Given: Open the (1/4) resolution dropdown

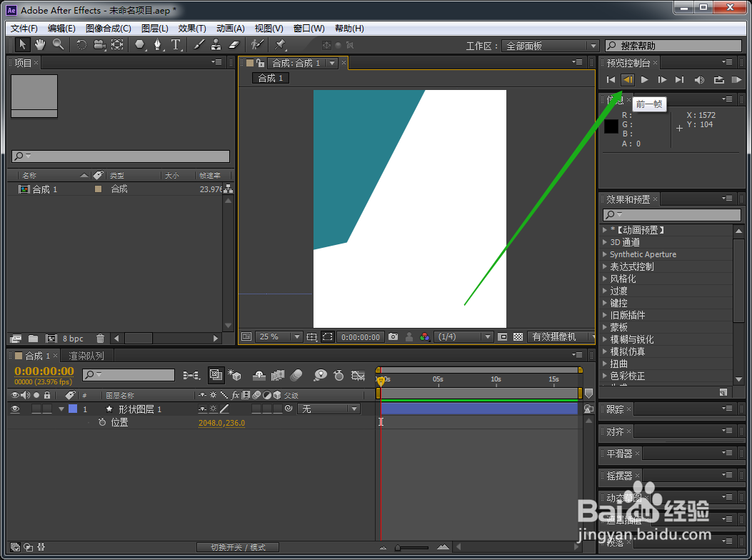Looking at the screenshot, I should pyautogui.click(x=463, y=337).
